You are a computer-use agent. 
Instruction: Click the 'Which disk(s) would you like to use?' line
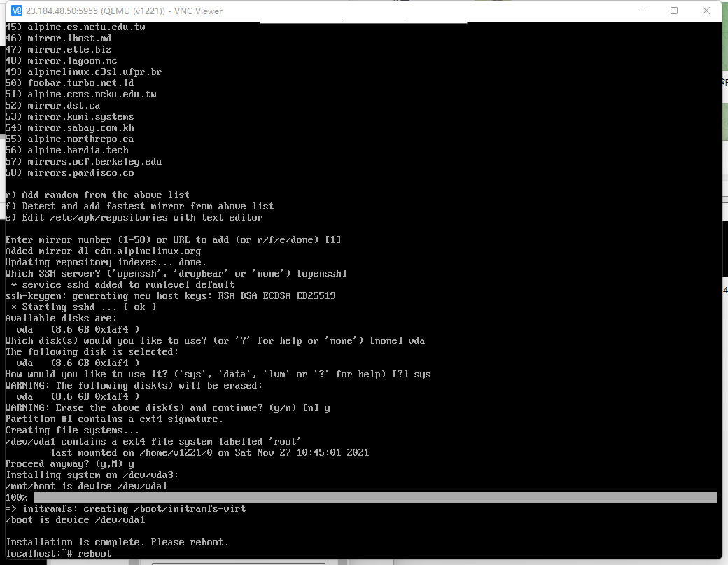(x=215, y=341)
